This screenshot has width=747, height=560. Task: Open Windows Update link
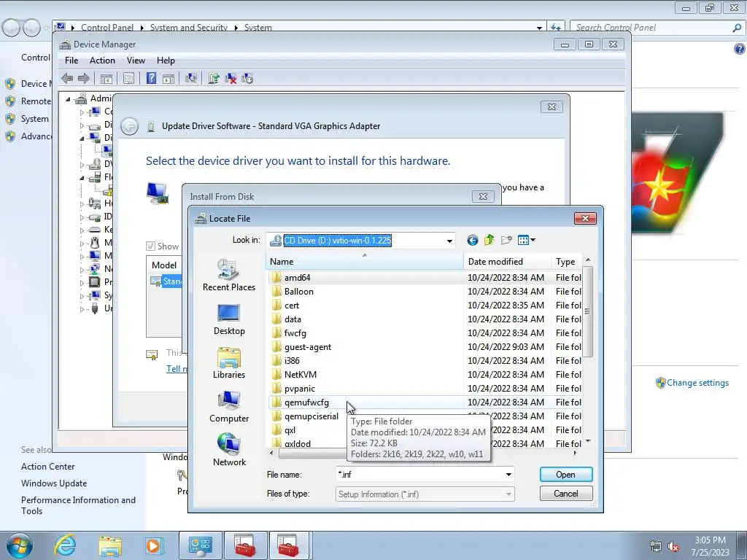[x=54, y=483]
